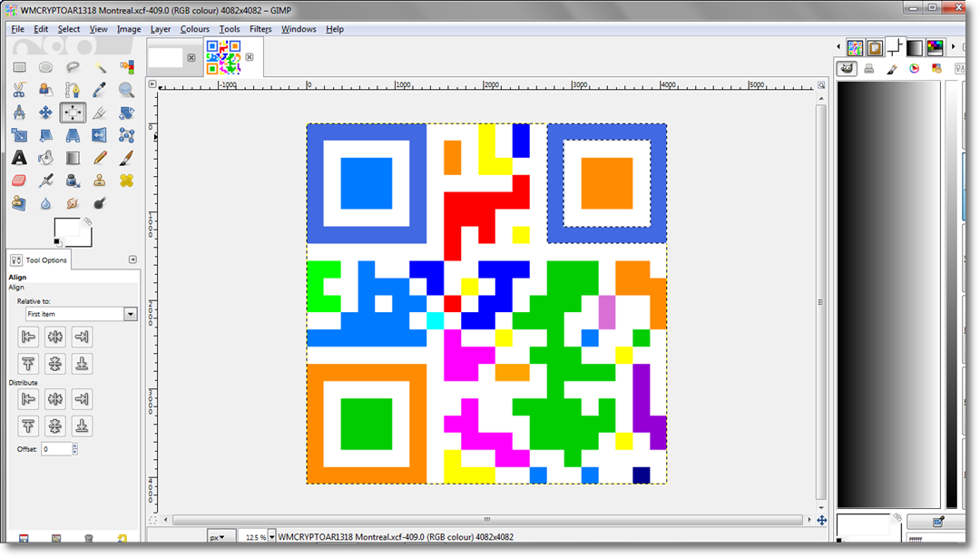Select the Heal bandage tool
The image size is (980, 558).
[x=127, y=181]
